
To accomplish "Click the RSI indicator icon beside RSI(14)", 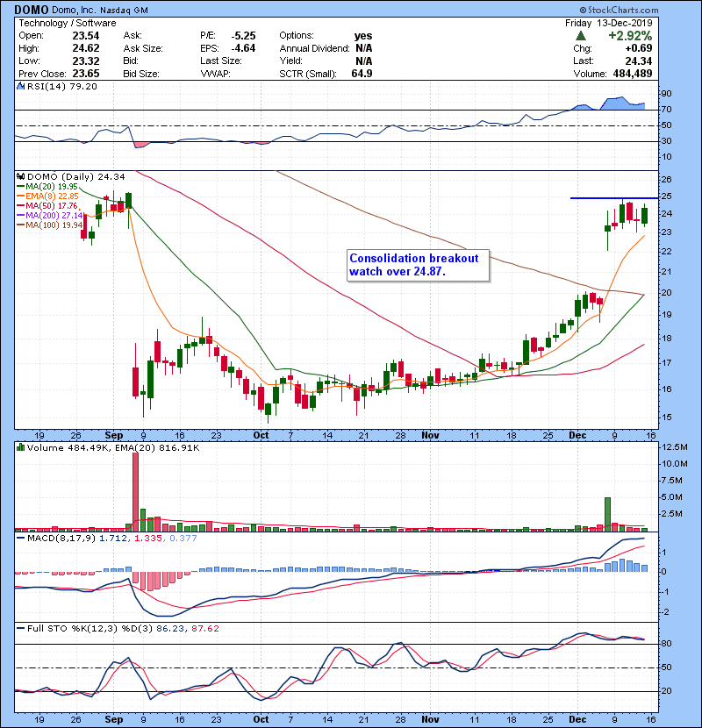I will point(20,86).
